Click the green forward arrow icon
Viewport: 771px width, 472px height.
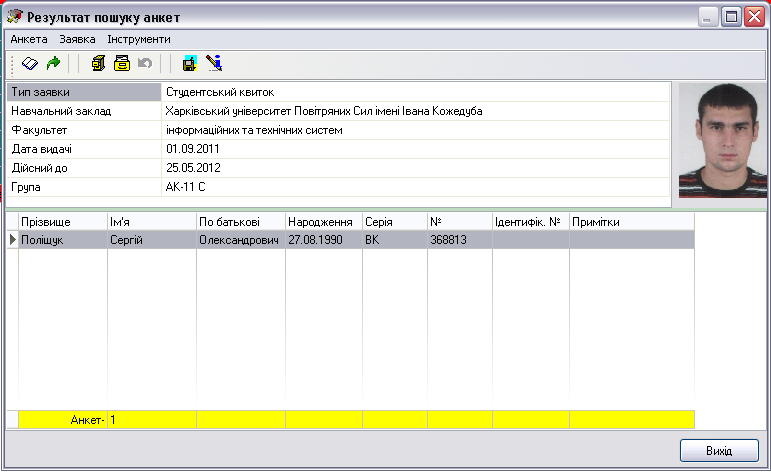53,63
